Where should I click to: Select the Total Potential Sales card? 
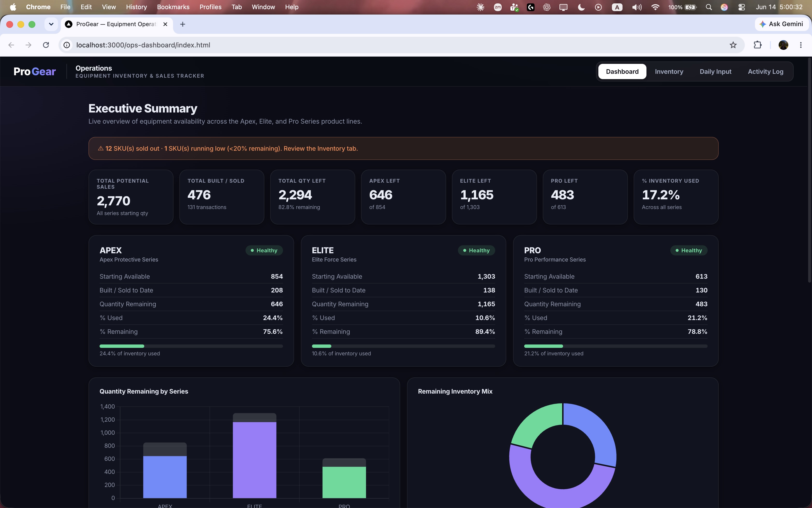click(131, 197)
